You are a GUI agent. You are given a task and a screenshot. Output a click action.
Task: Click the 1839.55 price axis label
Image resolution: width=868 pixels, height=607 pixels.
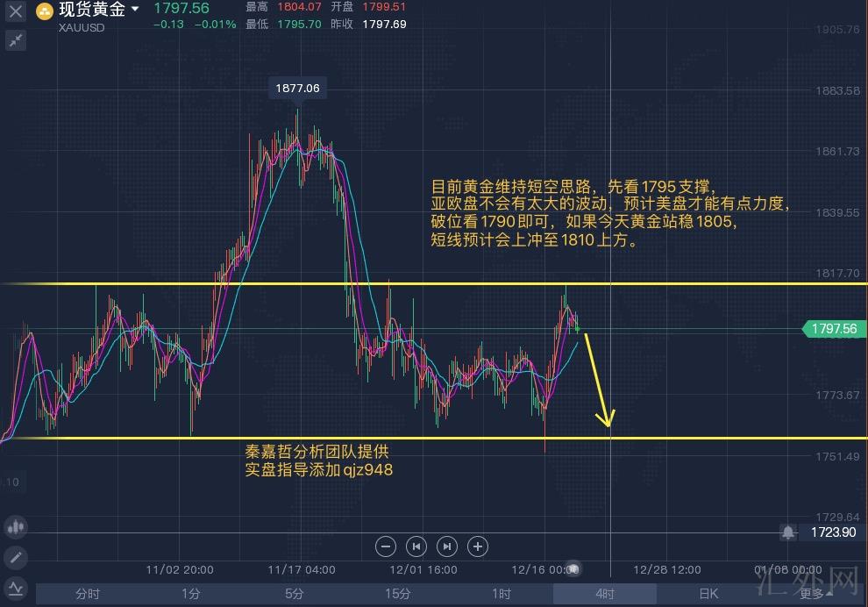point(837,212)
